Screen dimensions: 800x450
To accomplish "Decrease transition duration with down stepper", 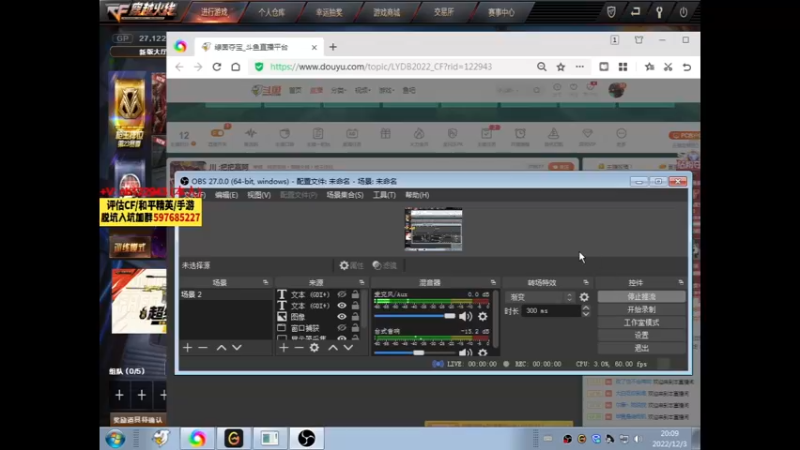I will (x=586, y=314).
